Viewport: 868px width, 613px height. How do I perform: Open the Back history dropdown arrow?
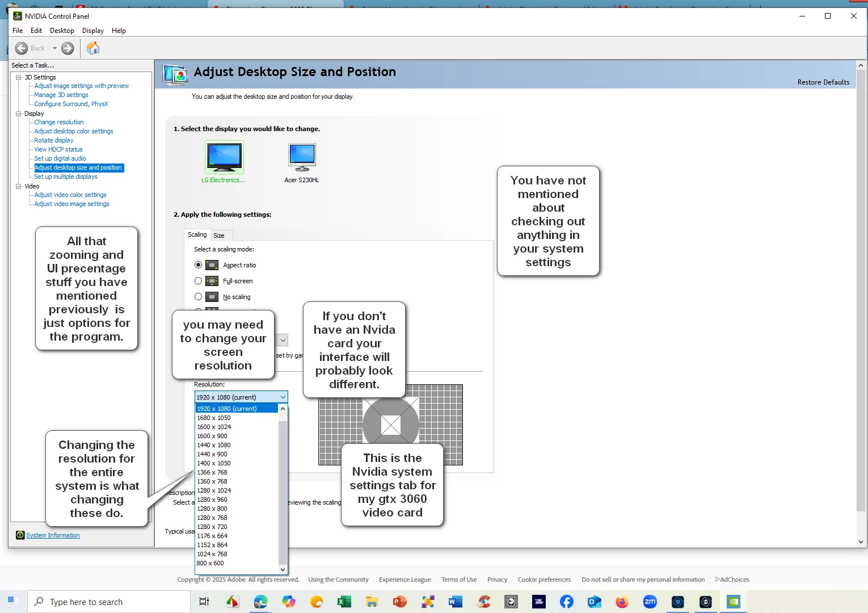54,48
